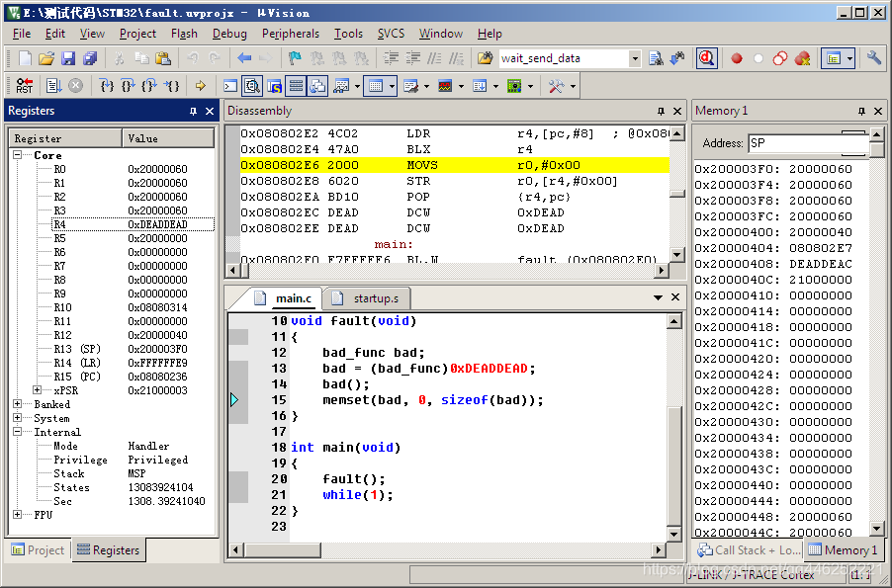The width and height of the screenshot is (892, 588).
Task: Expand the Banked registers group
Action: coord(18,404)
